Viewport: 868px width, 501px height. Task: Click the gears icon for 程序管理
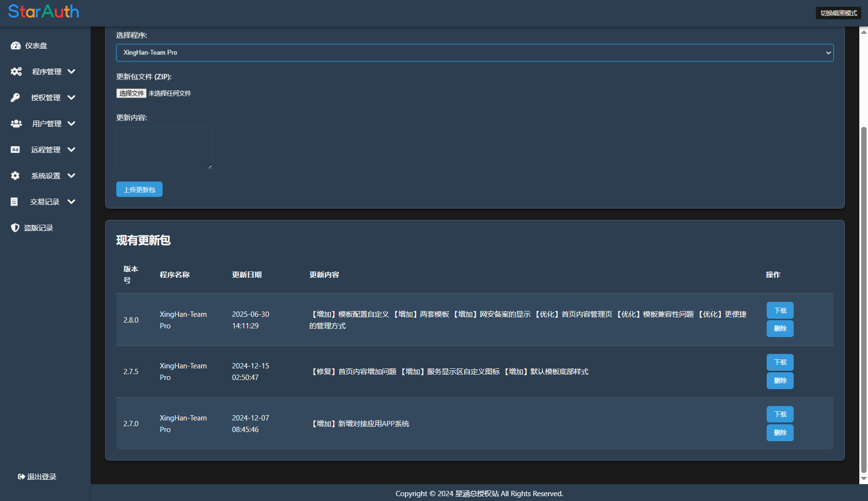pyautogui.click(x=16, y=72)
